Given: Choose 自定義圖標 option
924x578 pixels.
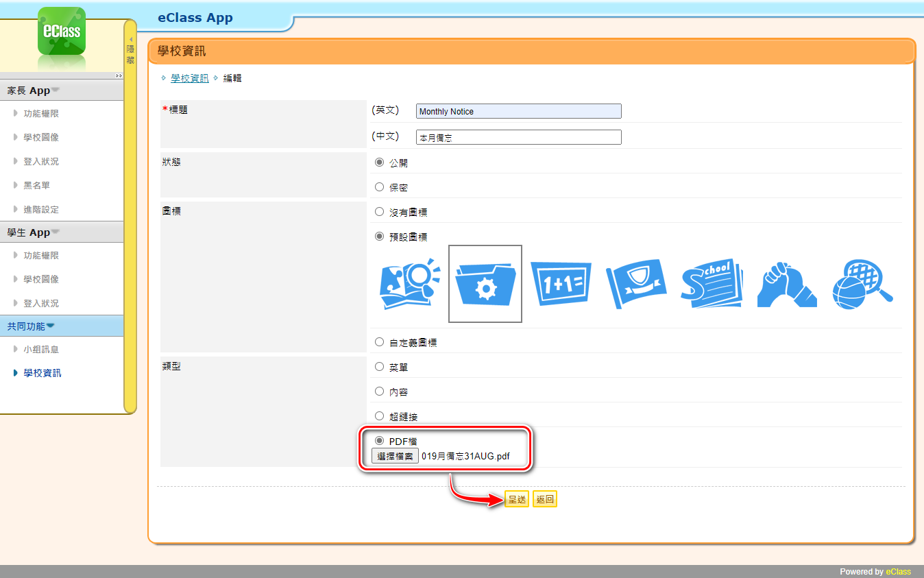Looking at the screenshot, I should [379, 341].
